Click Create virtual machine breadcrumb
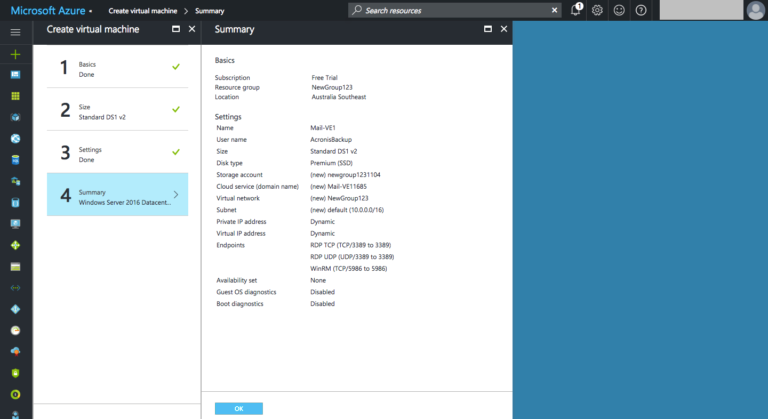 143,11
